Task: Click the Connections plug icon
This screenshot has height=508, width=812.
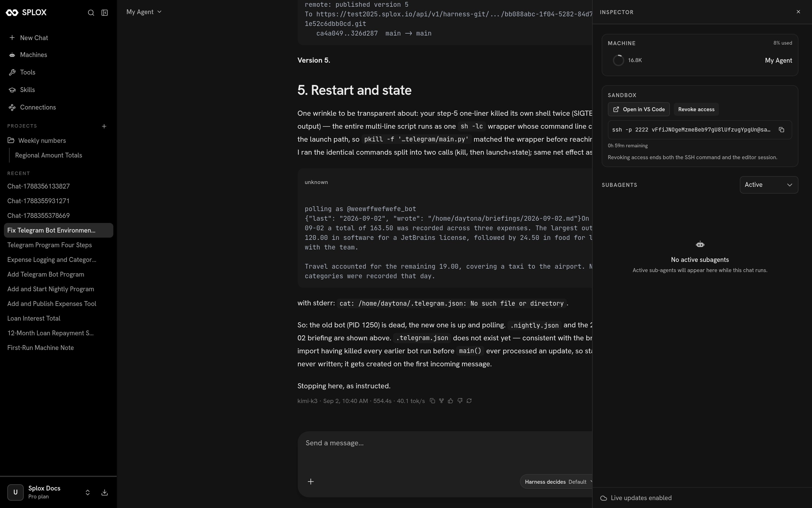Action: [x=12, y=107]
